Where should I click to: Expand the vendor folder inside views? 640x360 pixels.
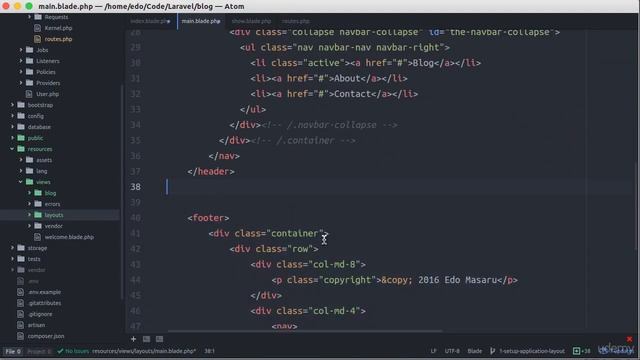tap(29, 226)
